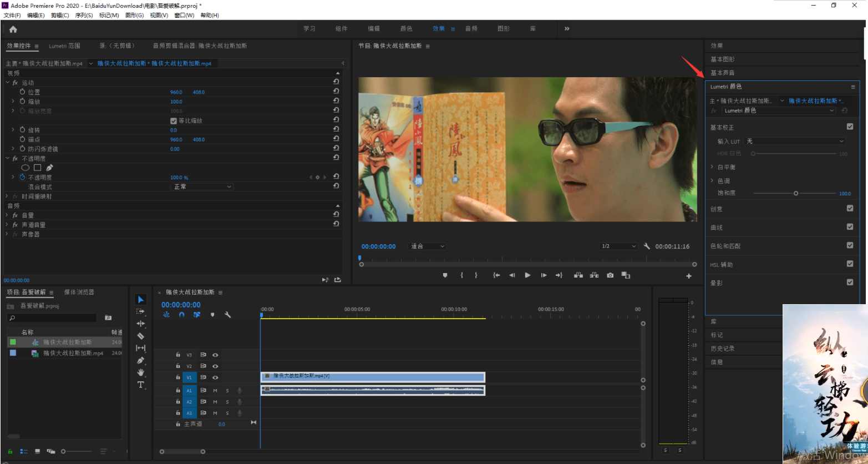Open the 基本图形 panel
This screenshot has width=868, height=464.
coord(723,59)
